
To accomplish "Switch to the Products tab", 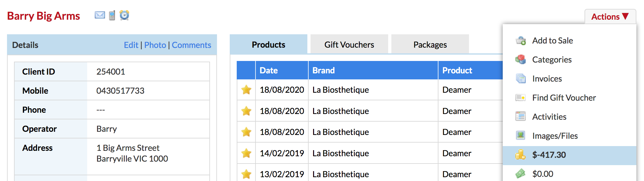I will point(269,44).
